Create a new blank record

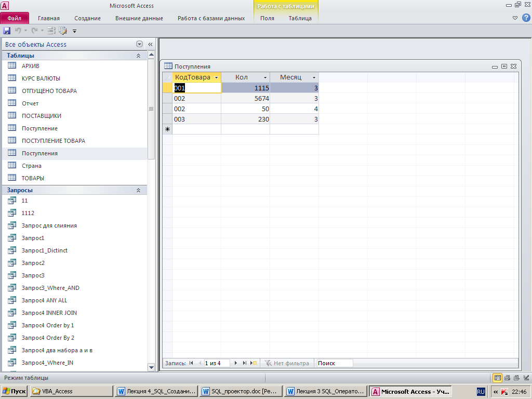tap(254, 363)
